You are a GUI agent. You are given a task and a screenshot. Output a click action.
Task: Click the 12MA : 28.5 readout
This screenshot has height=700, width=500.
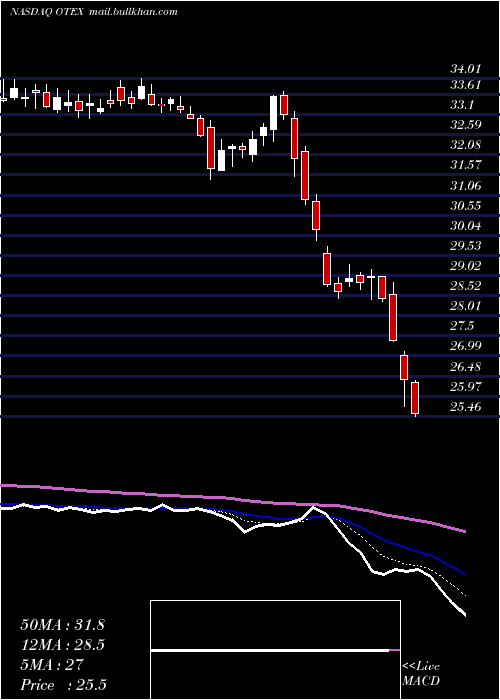(x=62, y=645)
